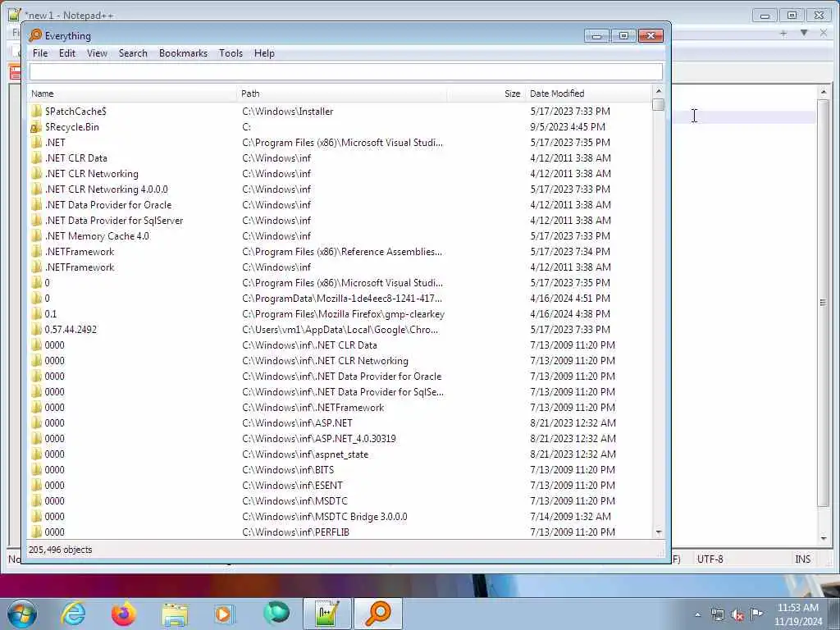Image resolution: width=840 pixels, height=630 pixels.
Task: Select folder 0 in ProgramData Mozilla path
Action: (47, 299)
